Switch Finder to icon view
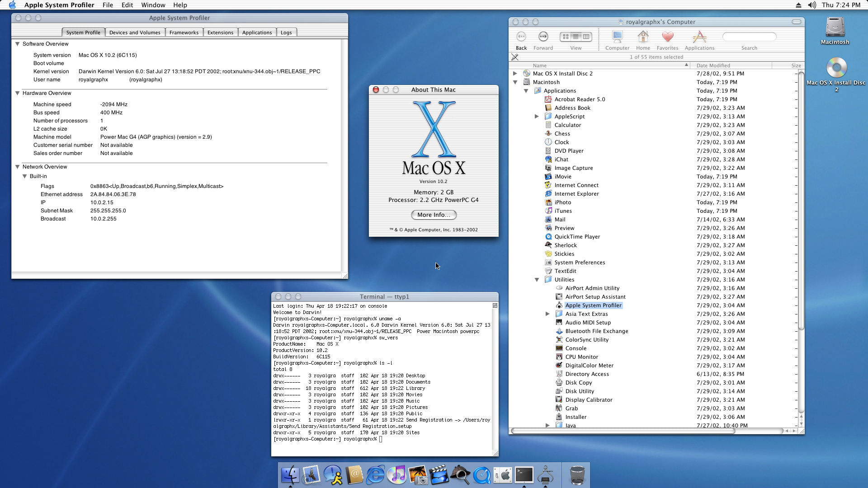The width and height of the screenshot is (868, 488). (566, 37)
